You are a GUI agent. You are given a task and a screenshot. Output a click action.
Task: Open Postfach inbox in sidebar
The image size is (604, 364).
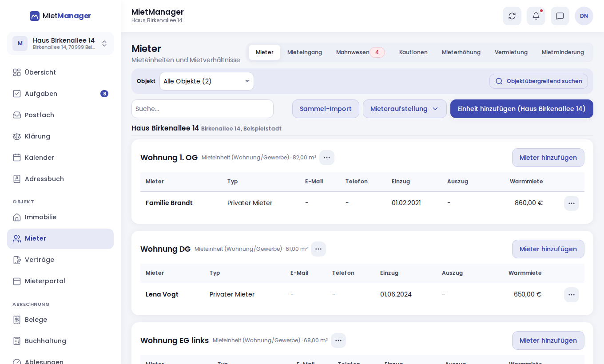click(60, 115)
